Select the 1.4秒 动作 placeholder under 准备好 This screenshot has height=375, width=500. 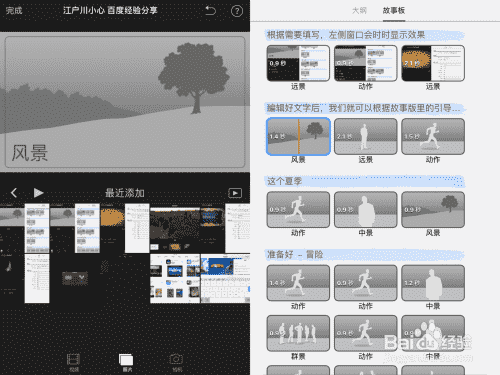point(298,283)
